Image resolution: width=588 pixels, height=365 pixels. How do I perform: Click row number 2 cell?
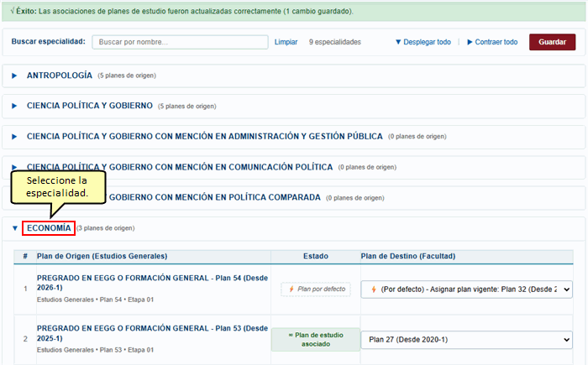pyautogui.click(x=25, y=339)
